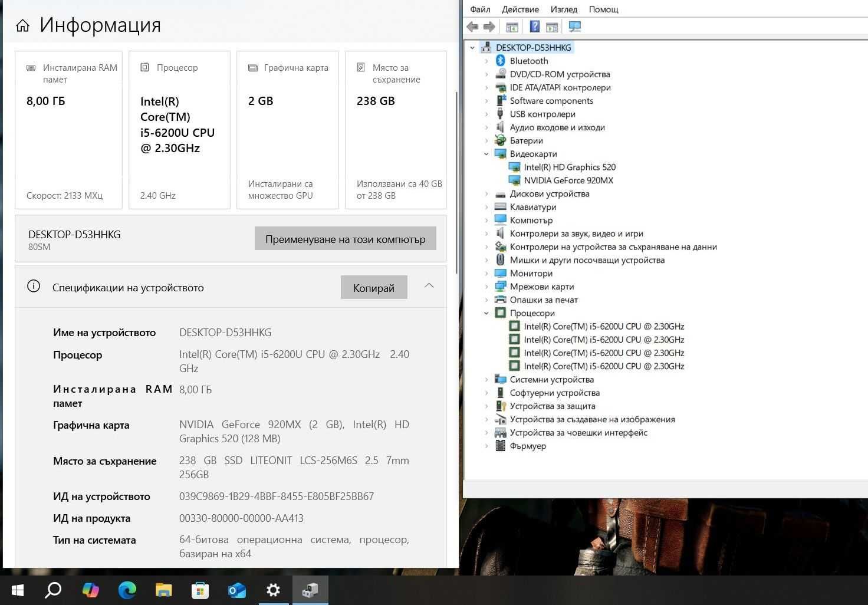
Task: Click the Мрежови карти network icon
Action: pos(500,287)
